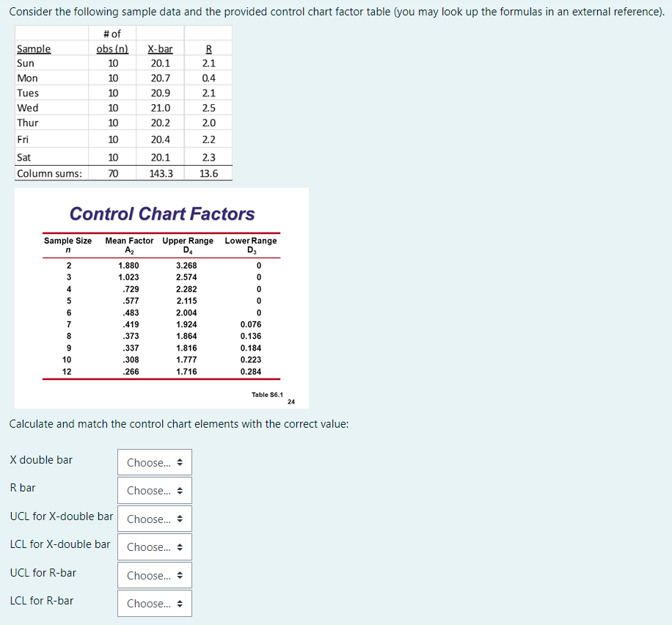Click the Control Chart Factors title
Image resolution: width=672 pixels, height=625 pixels.
click(x=163, y=214)
